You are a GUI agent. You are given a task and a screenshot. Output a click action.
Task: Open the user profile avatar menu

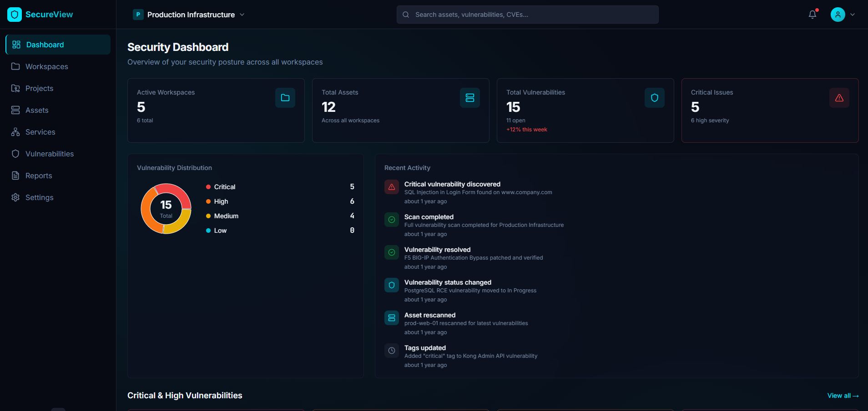tap(838, 15)
